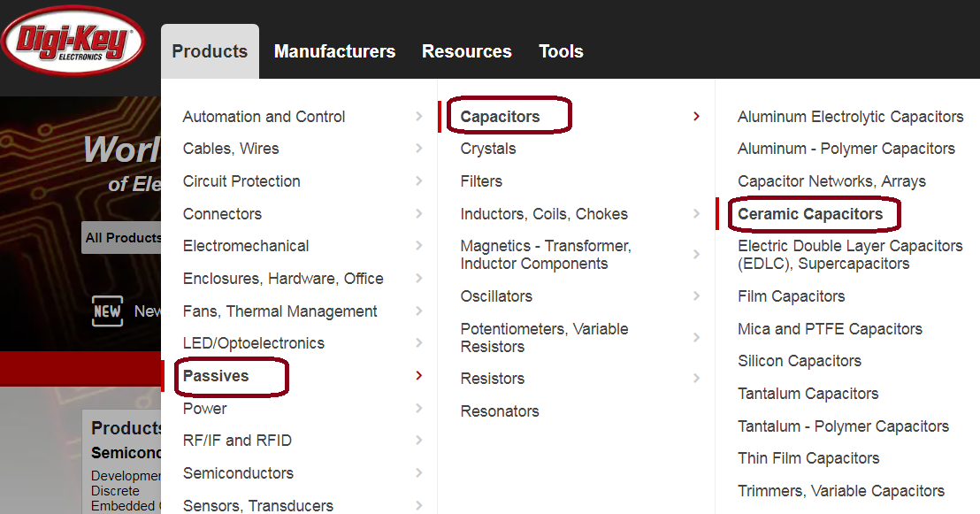The image size is (980, 514).
Task: Expand the Automation and Control chevron
Action: [x=418, y=116]
